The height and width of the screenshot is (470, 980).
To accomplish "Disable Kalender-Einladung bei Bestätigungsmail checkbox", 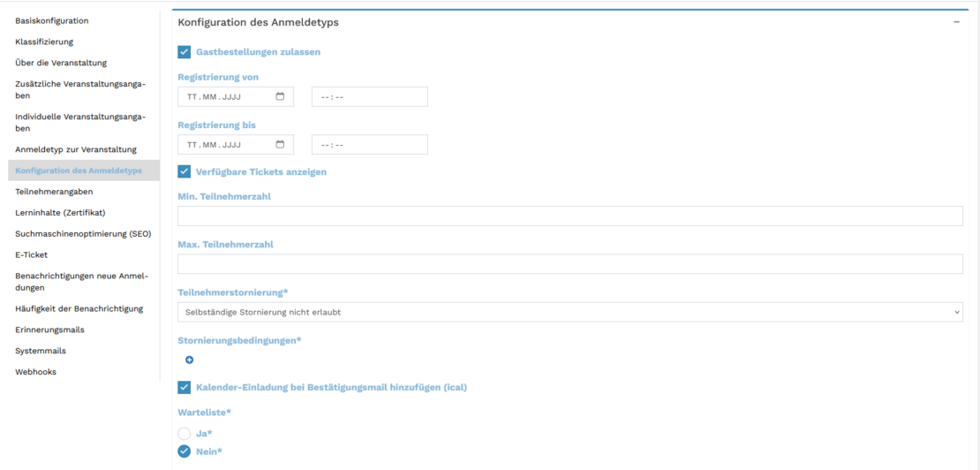I will [185, 388].
